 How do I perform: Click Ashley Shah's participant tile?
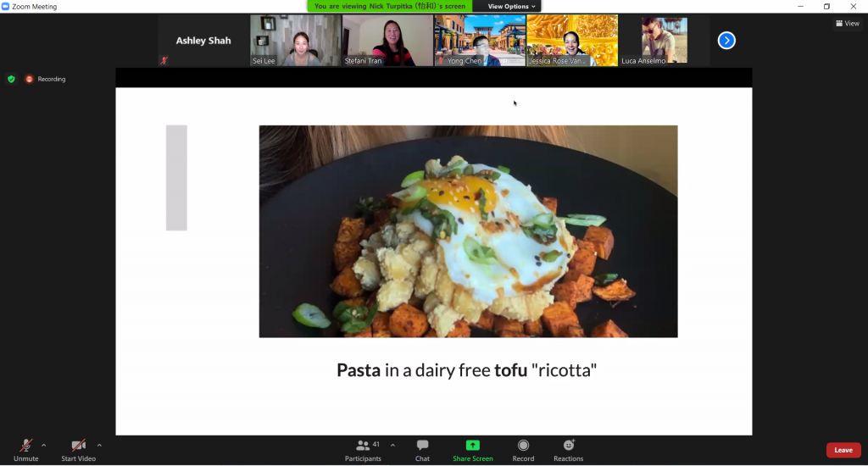coord(203,40)
